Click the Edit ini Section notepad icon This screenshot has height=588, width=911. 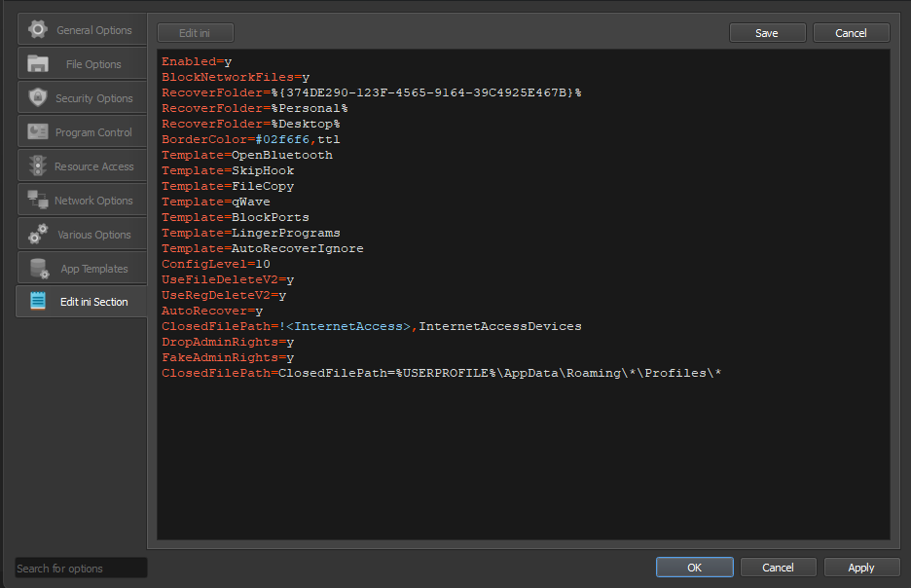pyautogui.click(x=38, y=302)
